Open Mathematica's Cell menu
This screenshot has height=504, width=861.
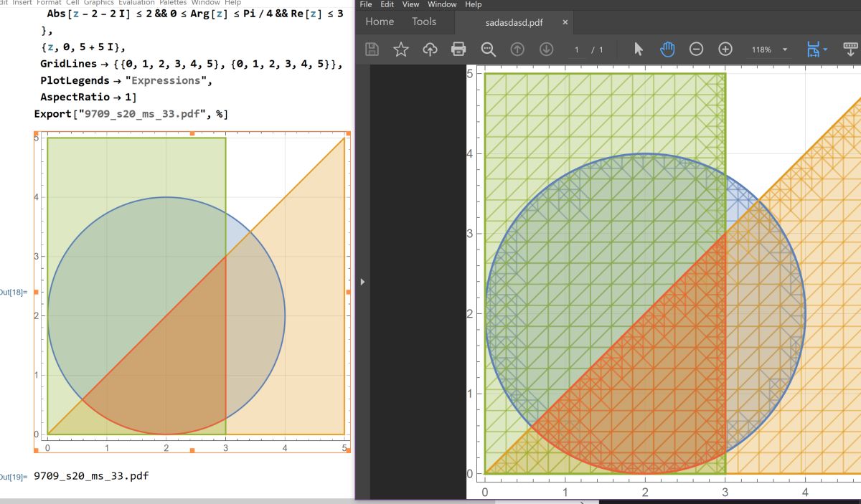click(x=72, y=3)
